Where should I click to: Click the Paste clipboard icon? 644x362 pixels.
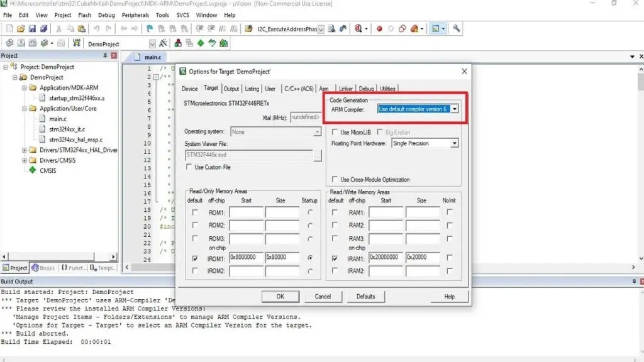tap(82, 29)
